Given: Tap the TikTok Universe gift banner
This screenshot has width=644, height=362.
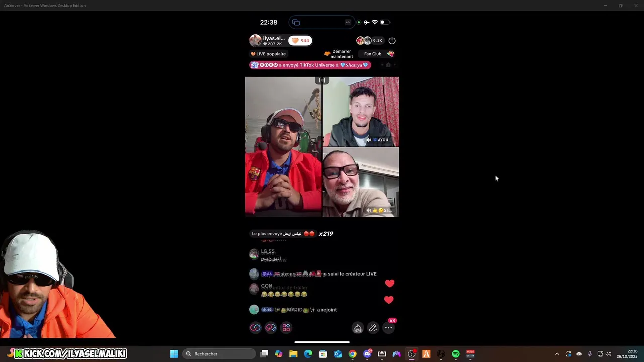Looking at the screenshot, I should 310,65.
